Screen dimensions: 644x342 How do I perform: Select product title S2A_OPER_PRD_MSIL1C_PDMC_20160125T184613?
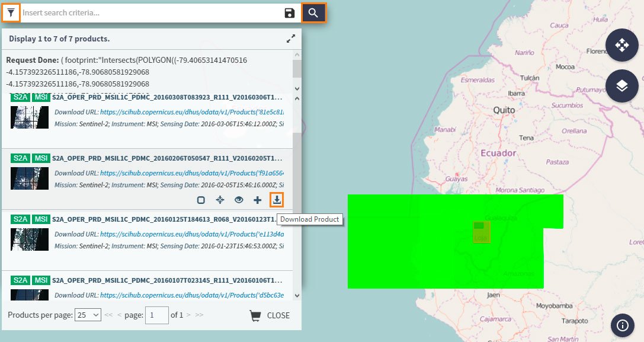(164, 219)
